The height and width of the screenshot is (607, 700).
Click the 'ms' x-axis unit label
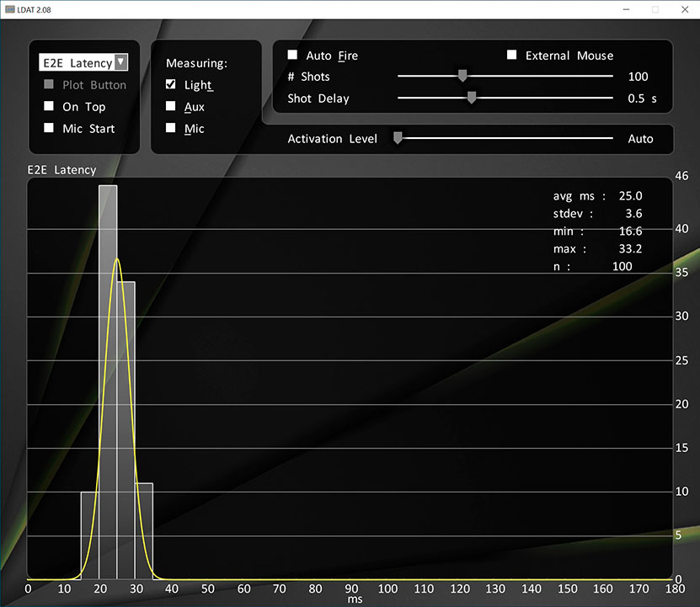[x=355, y=599]
